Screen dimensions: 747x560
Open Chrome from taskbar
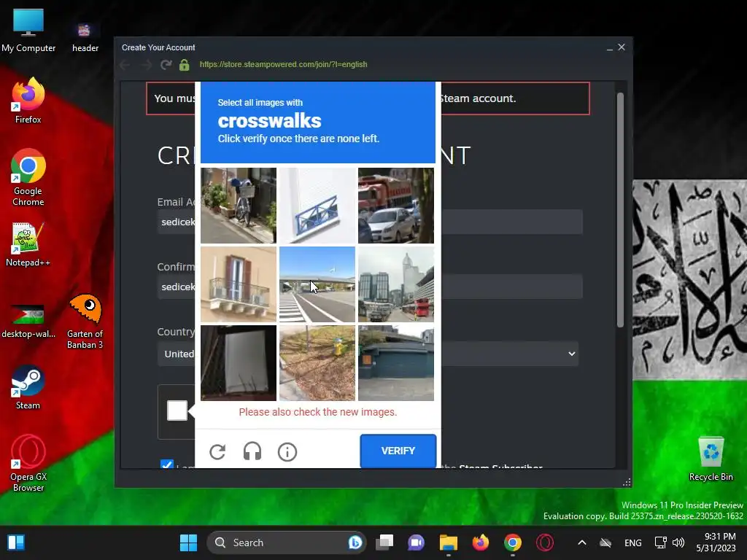[513, 542]
